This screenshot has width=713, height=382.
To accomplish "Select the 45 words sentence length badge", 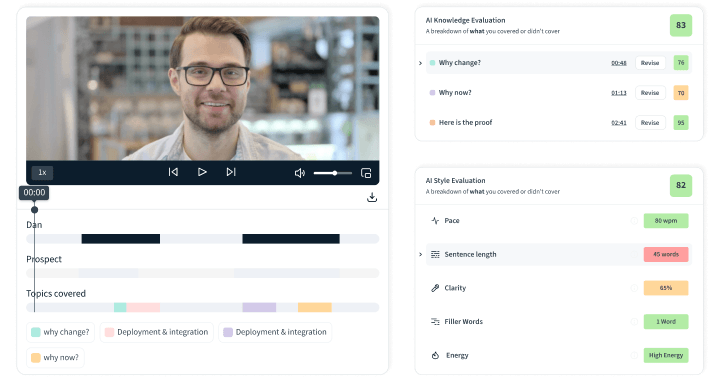I will pyautogui.click(x=666, y=254).
